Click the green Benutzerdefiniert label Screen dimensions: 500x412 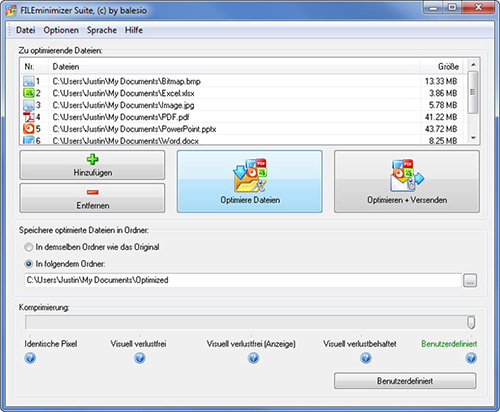(449, 344)
